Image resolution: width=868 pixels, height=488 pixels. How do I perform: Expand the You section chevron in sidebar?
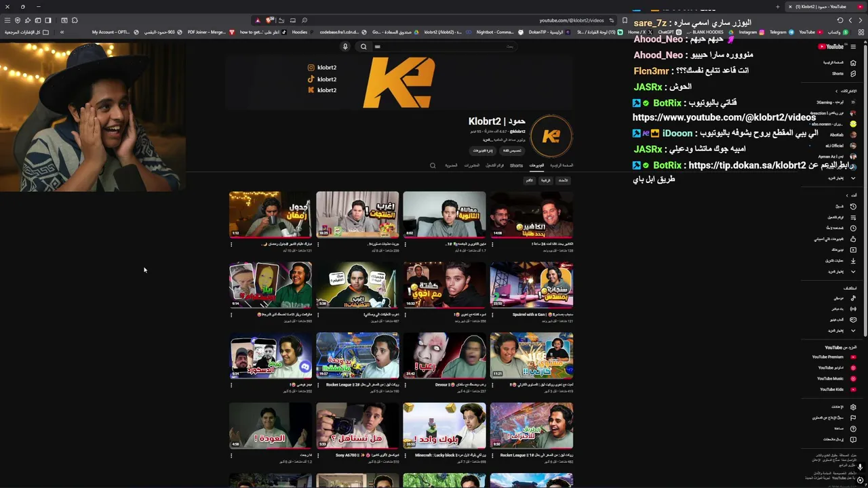pos(847,195)
